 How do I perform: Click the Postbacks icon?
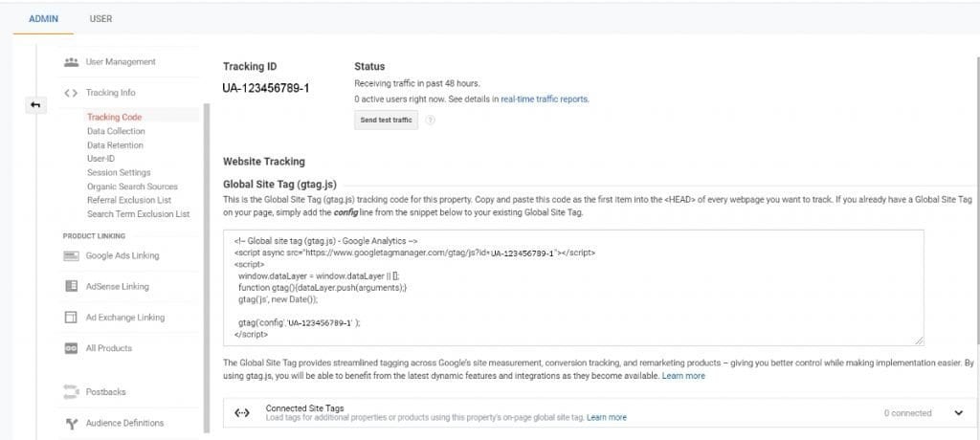pos(71,392)
